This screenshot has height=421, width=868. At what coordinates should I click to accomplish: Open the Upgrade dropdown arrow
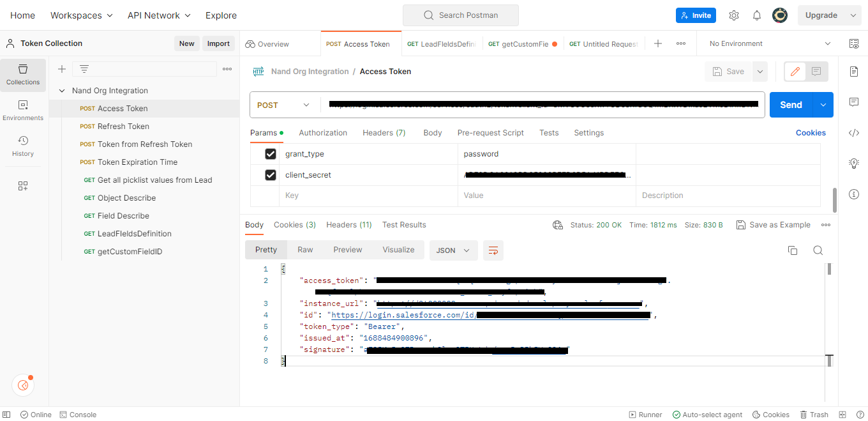click(x=853, y=15)
